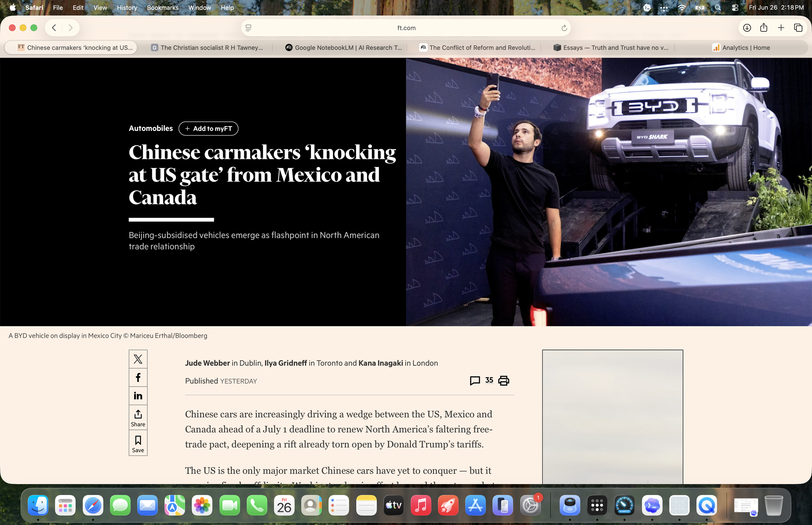The height and width of the screenshot is (525, 812).
Task: Click the 'Published YESTERDAY' text
Action: tap(221, 381)
